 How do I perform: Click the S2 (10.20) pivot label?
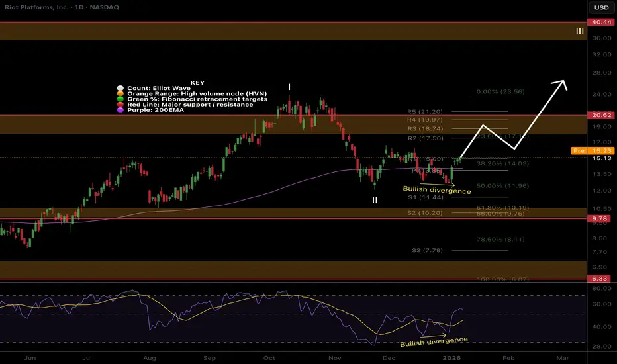pyautogui.click(x=424, y=213)
